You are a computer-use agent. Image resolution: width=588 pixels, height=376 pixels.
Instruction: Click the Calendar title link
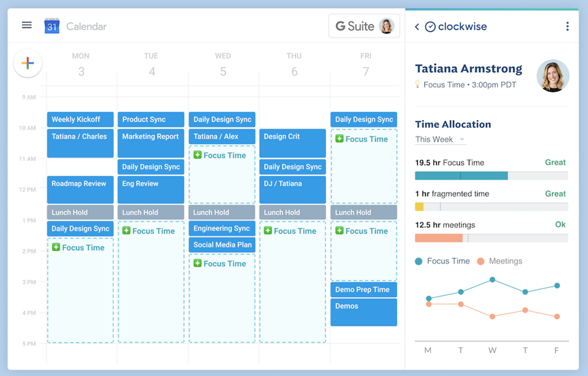tap(86, 26)
